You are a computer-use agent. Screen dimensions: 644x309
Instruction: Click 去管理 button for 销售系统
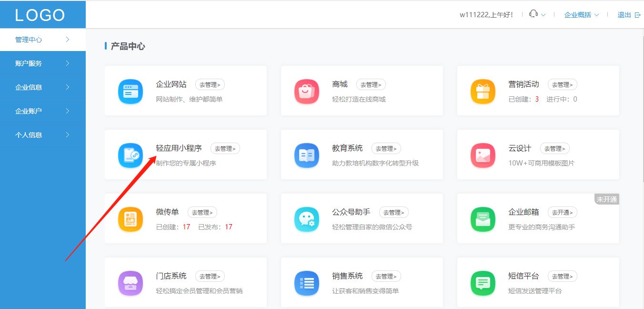pos(386,276)
